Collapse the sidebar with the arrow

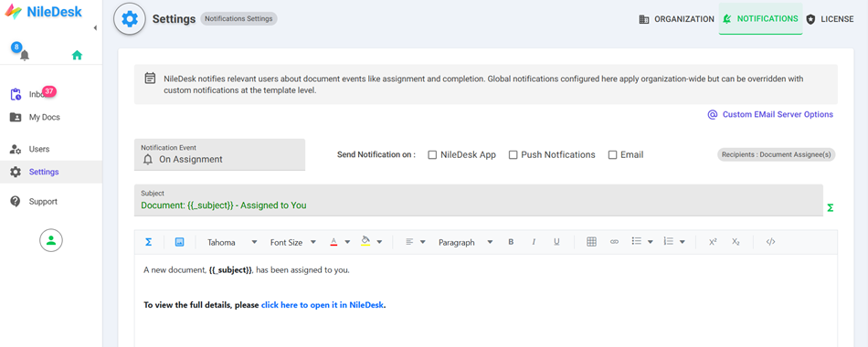(95, 27)
